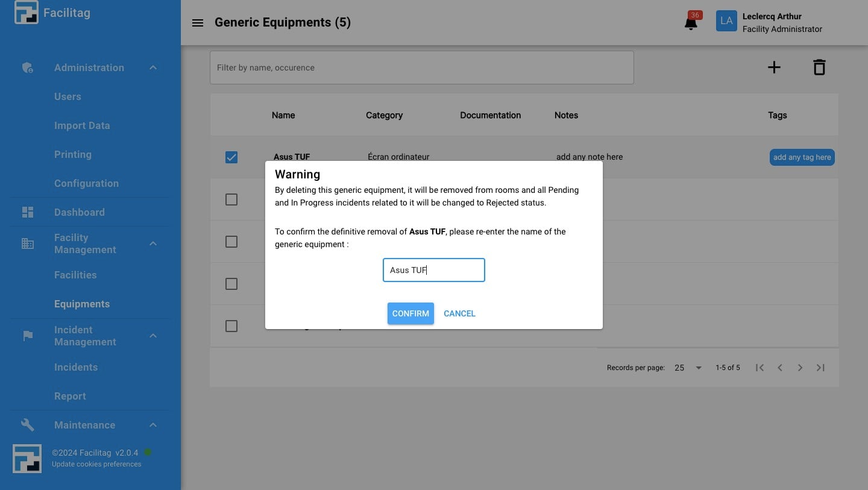
Task: Select Incidents in the sidebar
Action: [x=76, y=367]
